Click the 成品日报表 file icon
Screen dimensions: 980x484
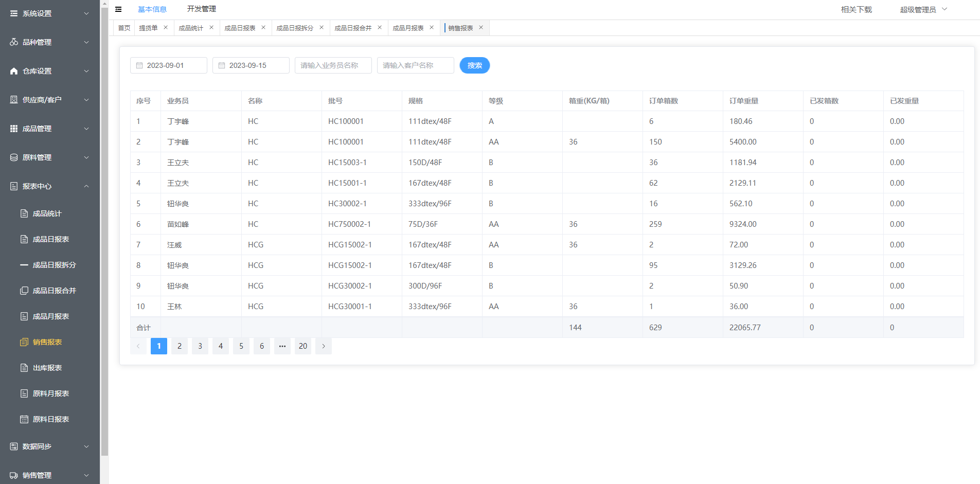(x=24, y=239)
